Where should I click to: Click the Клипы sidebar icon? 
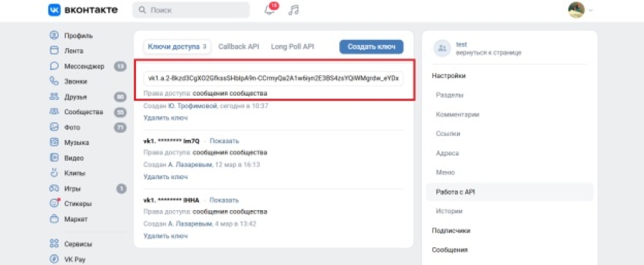54,173
